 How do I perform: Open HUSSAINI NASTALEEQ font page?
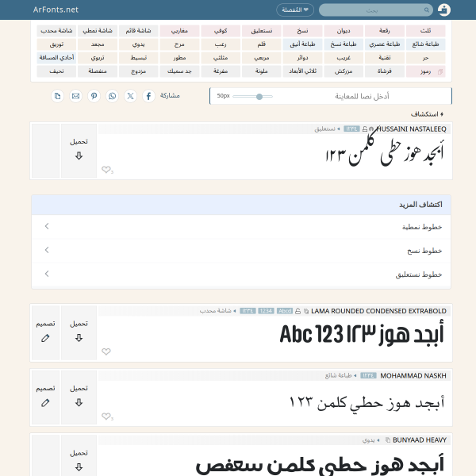[x=411, y=129]
